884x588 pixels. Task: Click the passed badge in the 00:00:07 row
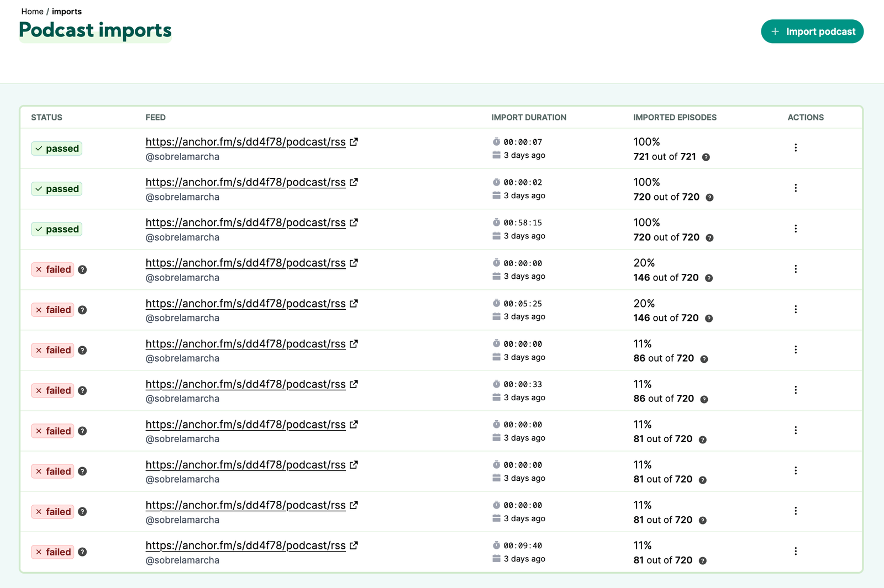[57, 149]
